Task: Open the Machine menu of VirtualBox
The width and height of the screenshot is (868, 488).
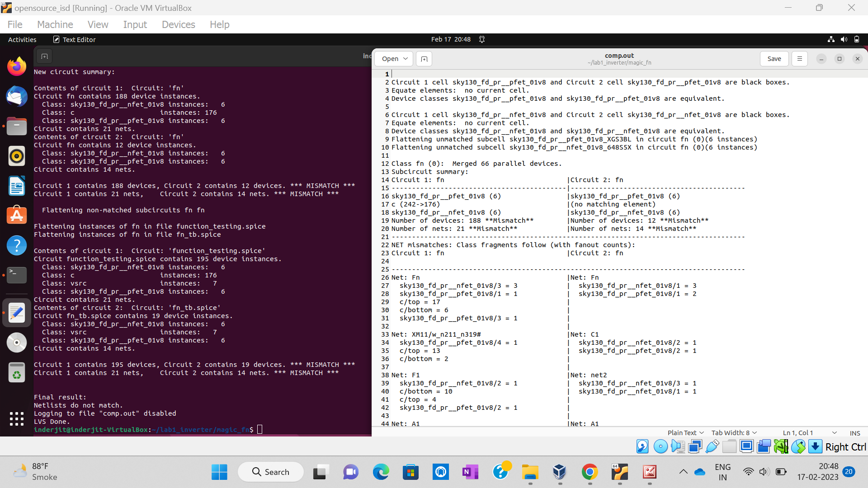Action: tap(55, 24)
